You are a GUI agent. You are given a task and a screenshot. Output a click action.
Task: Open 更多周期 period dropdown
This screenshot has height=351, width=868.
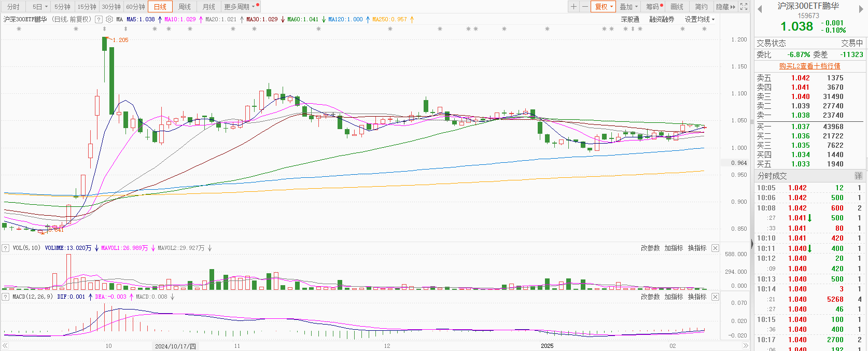pyautogui.click(x=240, y=7)
